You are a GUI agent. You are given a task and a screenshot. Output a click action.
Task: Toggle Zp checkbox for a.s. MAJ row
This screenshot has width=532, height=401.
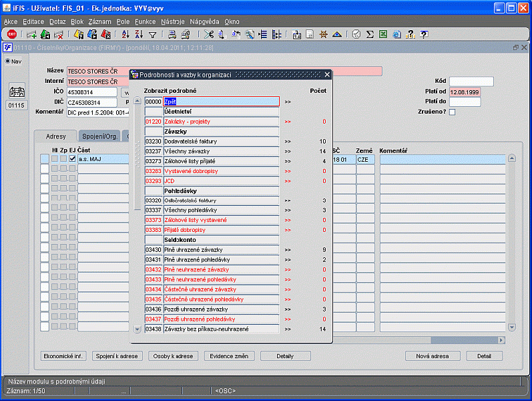click(63, 158)
